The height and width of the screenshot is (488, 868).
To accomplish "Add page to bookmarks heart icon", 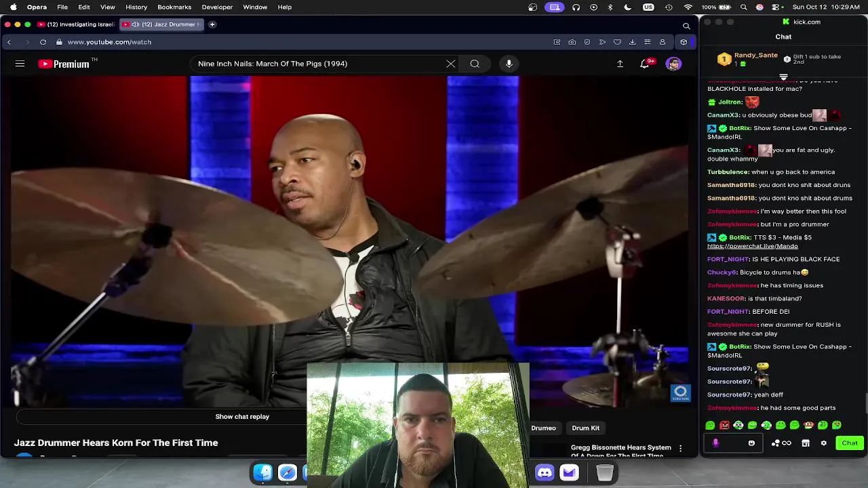I will pyautogui.click(x=617, y=42).
